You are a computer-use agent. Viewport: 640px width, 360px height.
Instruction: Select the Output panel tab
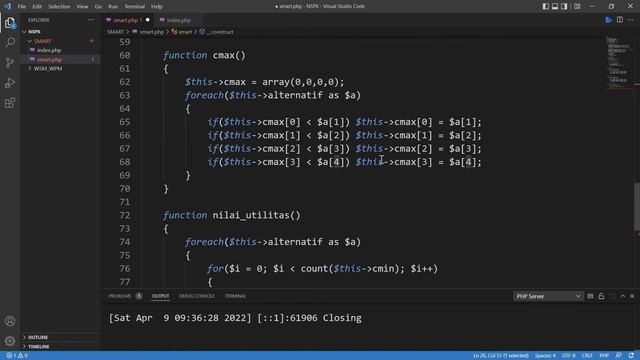tap(160, 296)
